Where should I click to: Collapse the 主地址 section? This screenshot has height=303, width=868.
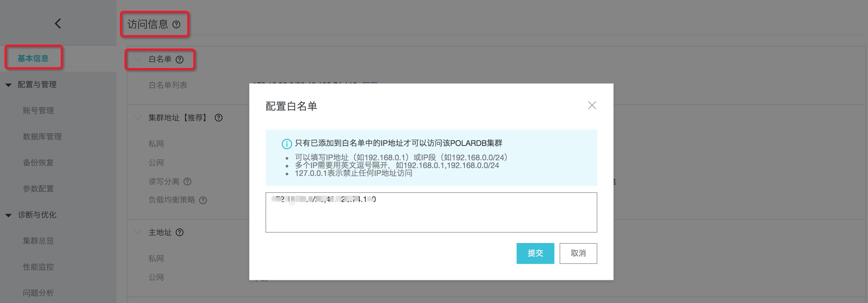pyautogui.click(x=138, y=233)
